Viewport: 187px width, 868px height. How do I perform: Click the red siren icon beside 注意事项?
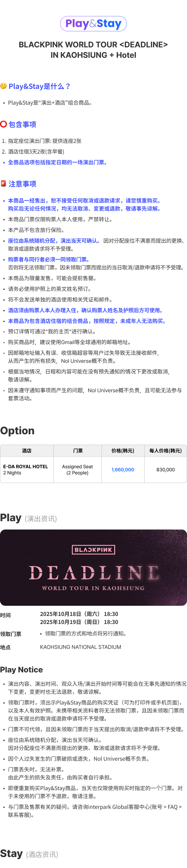tap(3, 183)
